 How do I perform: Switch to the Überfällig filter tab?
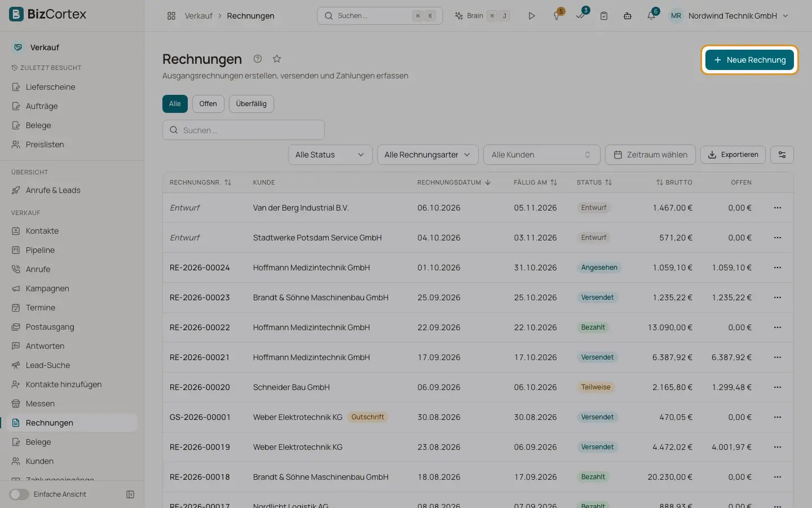pos(251,104)
